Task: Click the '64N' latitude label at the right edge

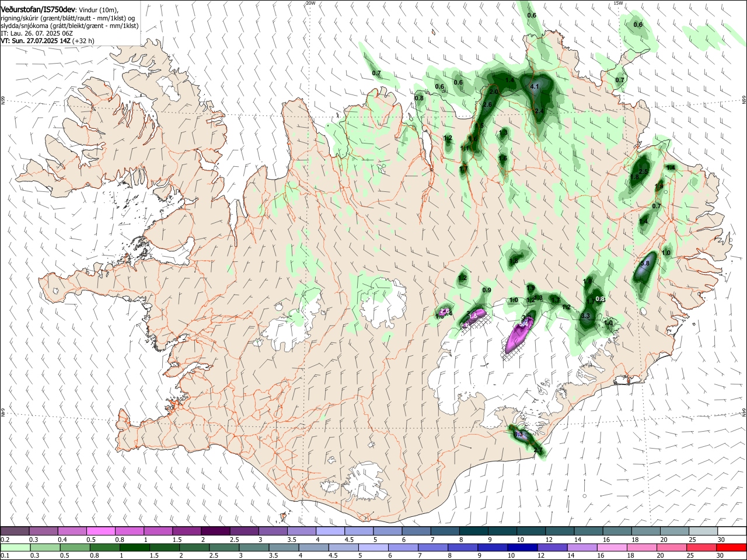Action: coord(744,412)
